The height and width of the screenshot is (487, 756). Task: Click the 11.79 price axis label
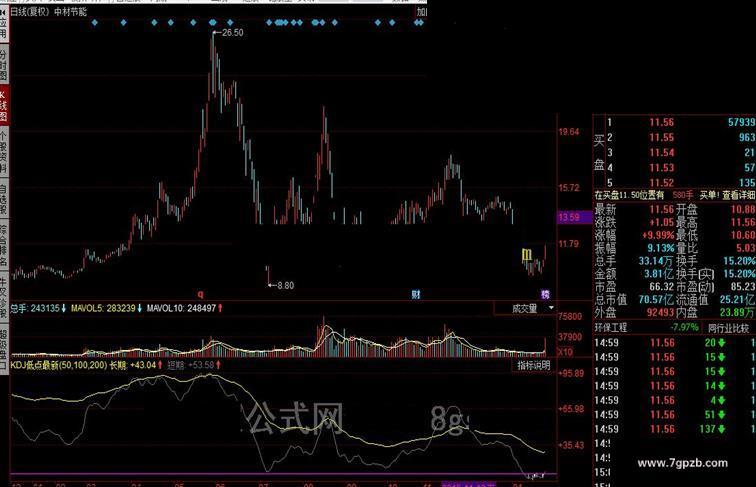point(569,244)
